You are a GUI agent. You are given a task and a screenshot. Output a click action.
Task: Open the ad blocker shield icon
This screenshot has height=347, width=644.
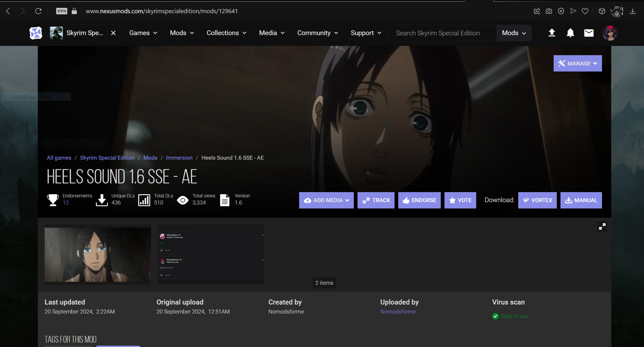[x=561, y=11]
